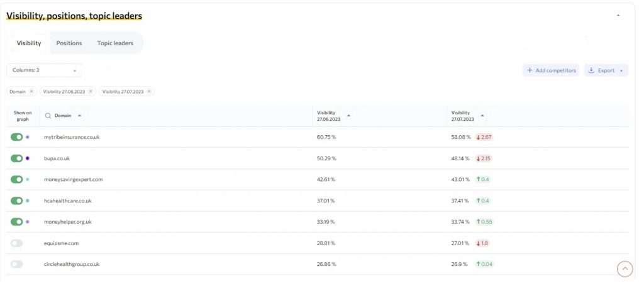Remove the Domain column chip

click(31, 92)
